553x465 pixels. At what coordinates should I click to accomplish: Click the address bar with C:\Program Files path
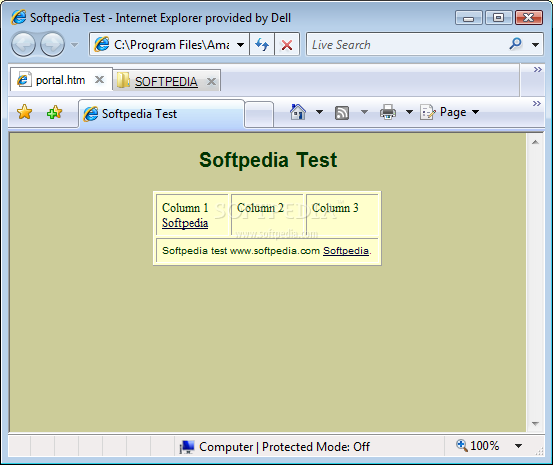(x=163, y=44)
